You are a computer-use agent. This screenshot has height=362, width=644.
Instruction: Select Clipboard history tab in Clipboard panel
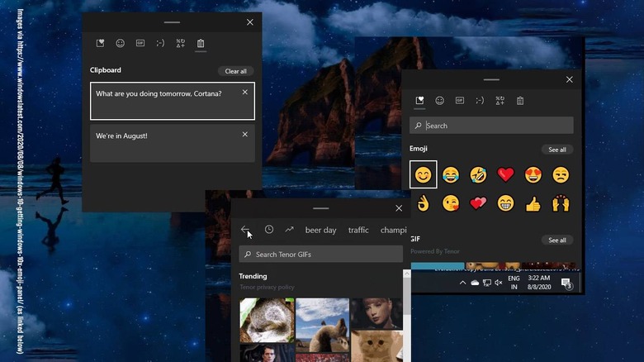[x=201, y=43]
